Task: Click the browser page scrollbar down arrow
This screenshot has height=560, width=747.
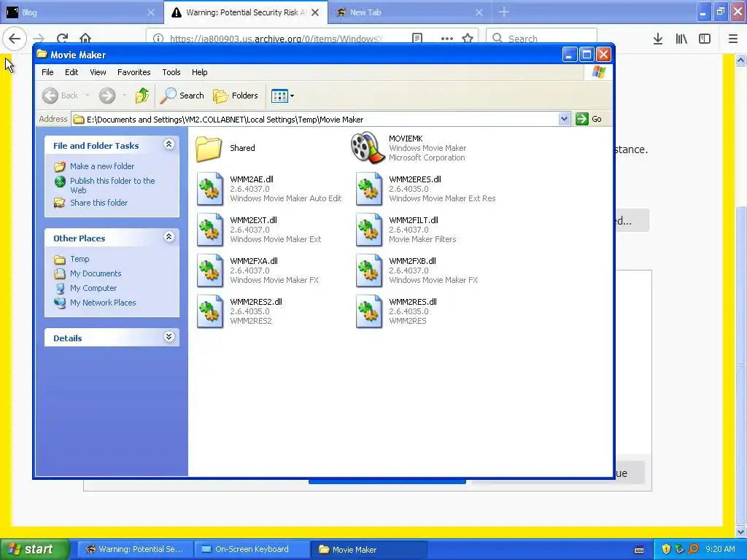Action: (x=741, y=532)
